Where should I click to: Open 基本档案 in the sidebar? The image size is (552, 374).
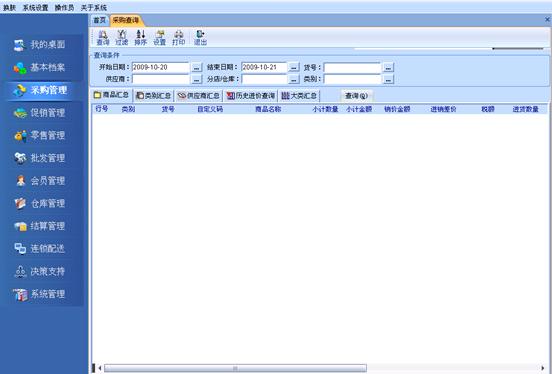(39, 67)
